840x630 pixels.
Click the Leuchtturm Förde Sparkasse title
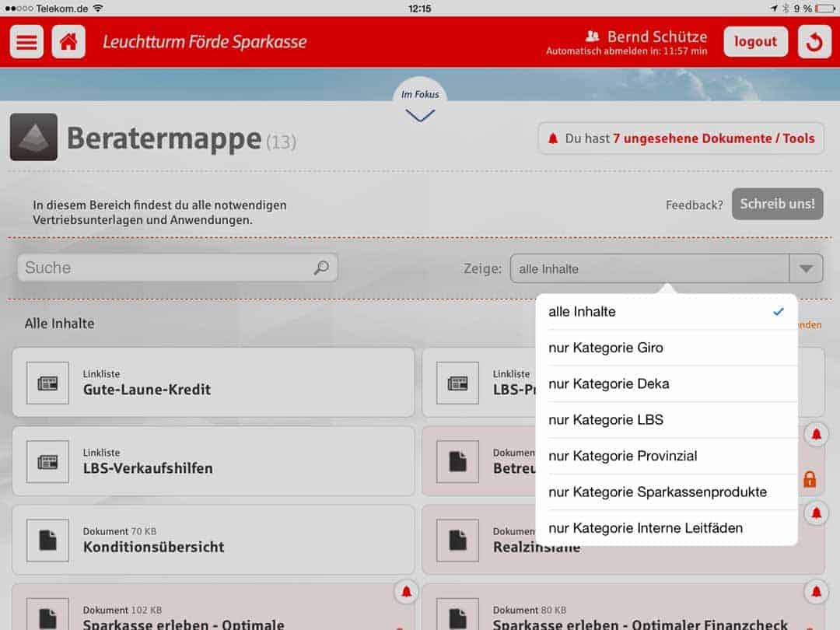click(205, 42)
